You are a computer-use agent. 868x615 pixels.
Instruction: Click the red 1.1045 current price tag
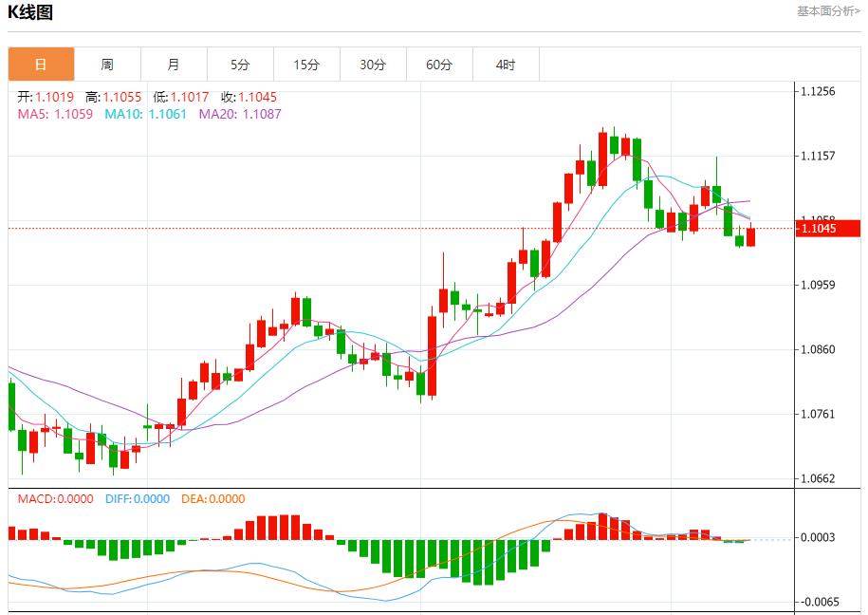coord(827,229)
